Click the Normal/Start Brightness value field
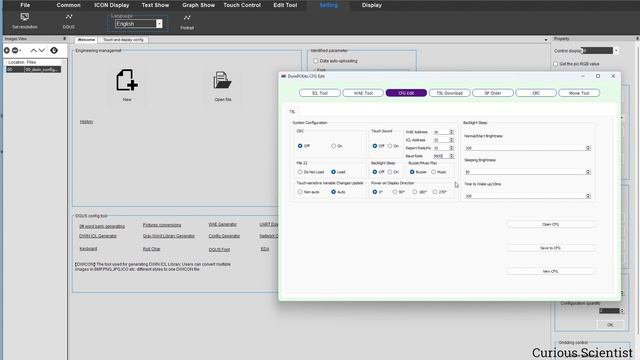 (527, 148)
